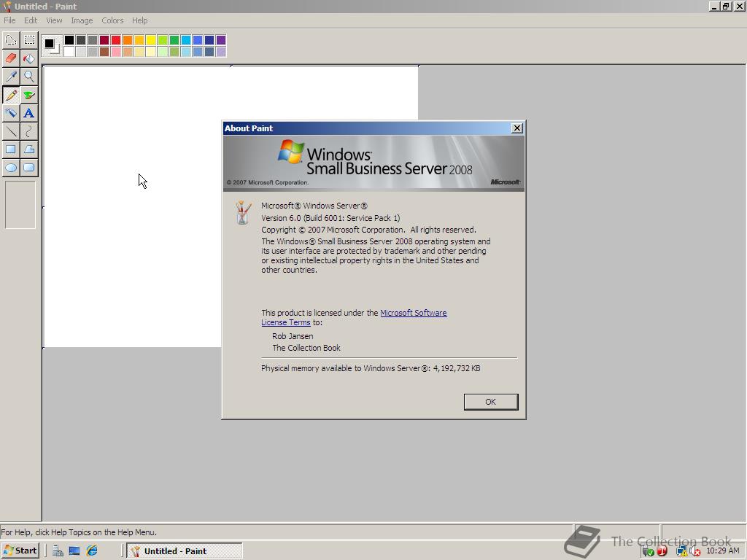Click the Start button
This screenshot has width=747, height=560.
pos(20,551)
